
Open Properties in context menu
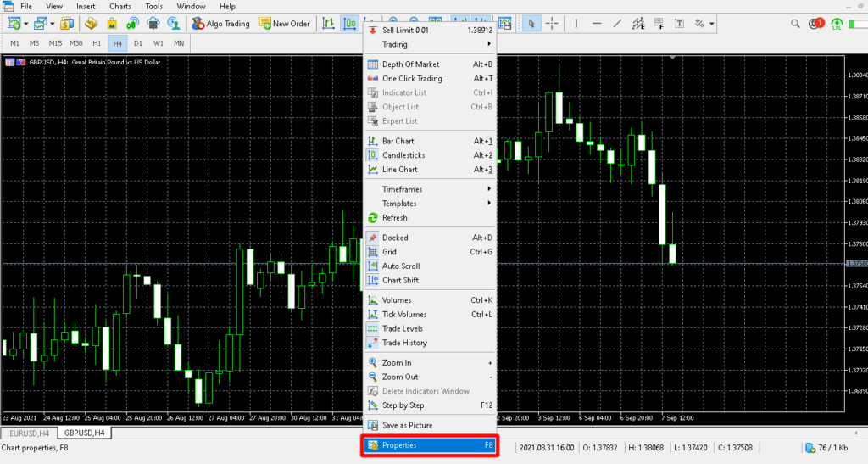(430, 445)
